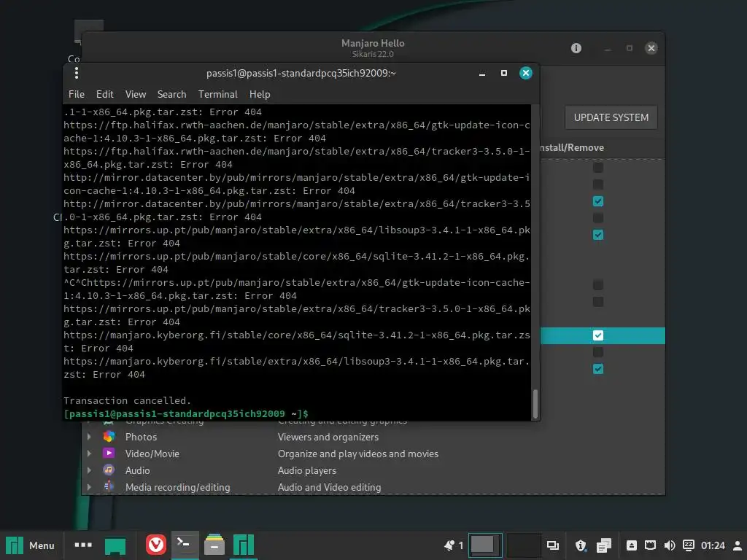The width and height of the screenshot is (747, 560).
Task: Switch to the first workspace thumbnail
Action: click(x=485, y=545)
